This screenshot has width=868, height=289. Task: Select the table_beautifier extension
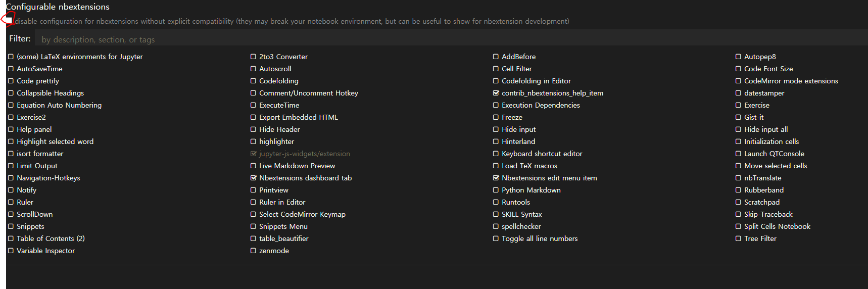284,238
